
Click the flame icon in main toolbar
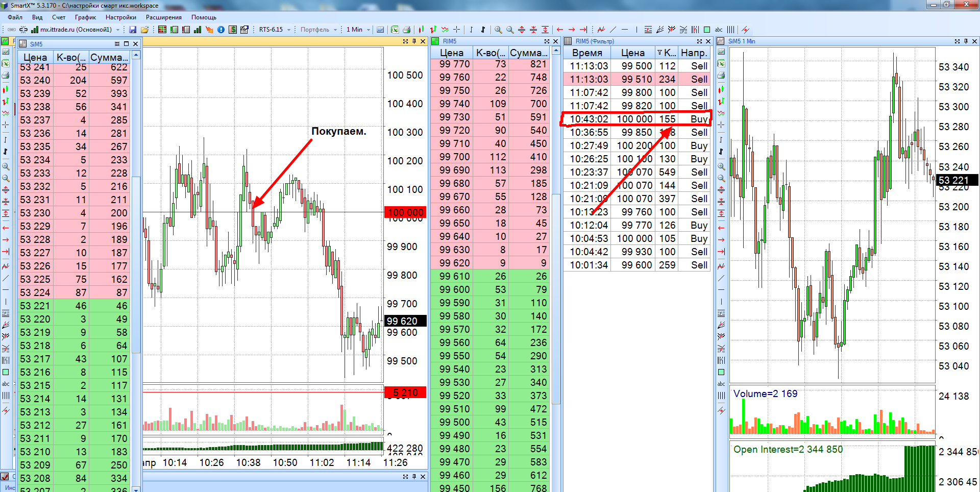pyautogui.click(x=209, y=30)
